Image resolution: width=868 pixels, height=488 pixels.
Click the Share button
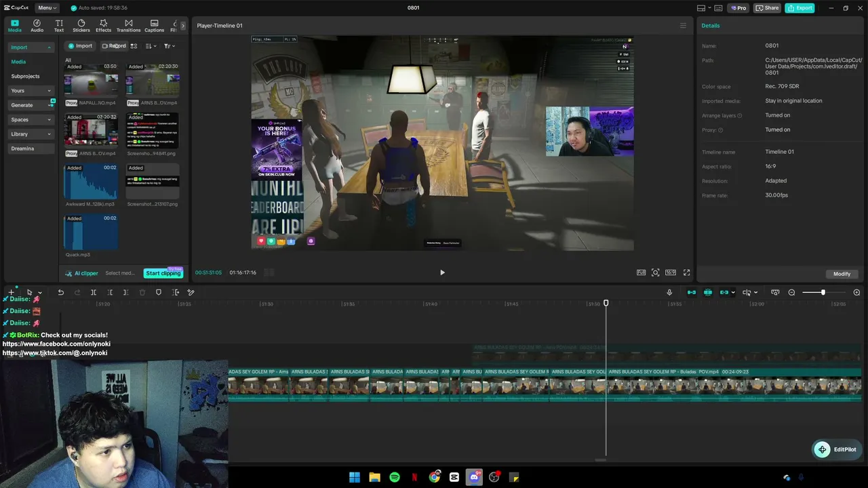tap(768, 8)
